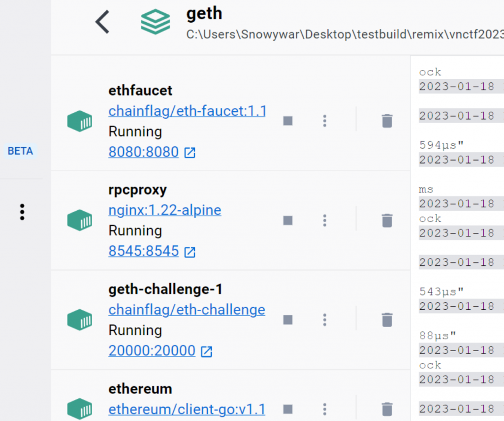The width and height of the screenshot is (504, 421).
Task: Delete the geth-challenge-1 container
Action: [387, 320]
